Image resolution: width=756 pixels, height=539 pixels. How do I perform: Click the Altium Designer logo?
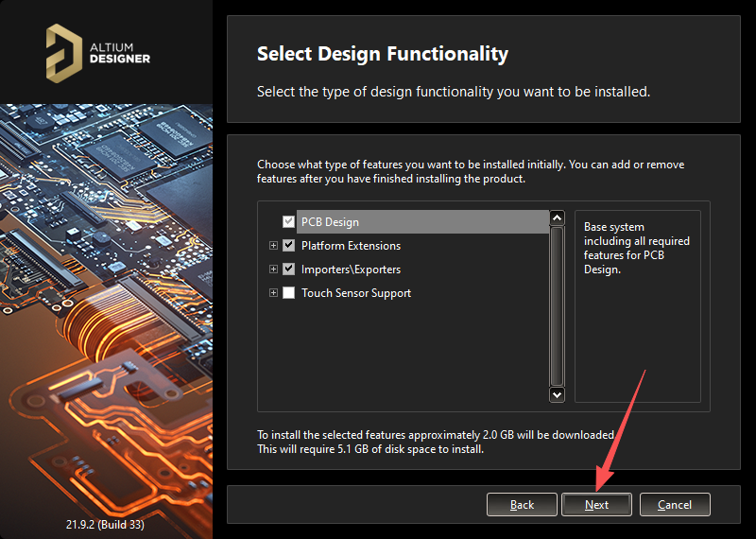tap(98, 51)
